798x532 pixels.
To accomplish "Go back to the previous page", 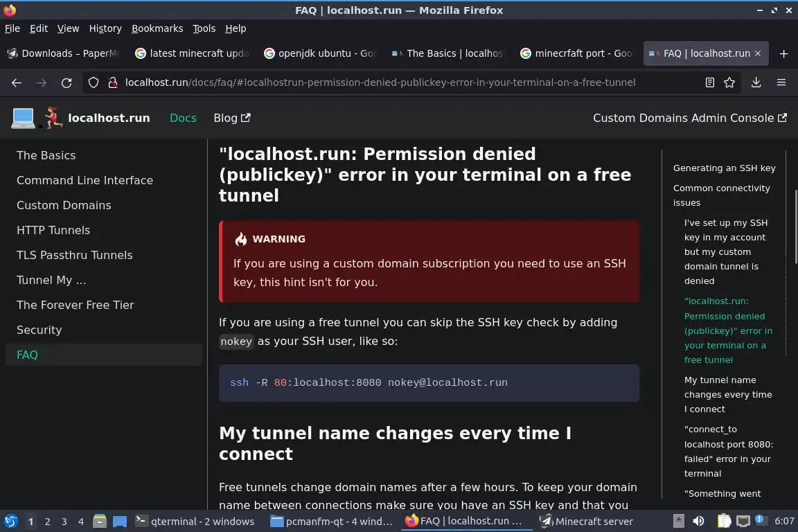I will [17, 82].
